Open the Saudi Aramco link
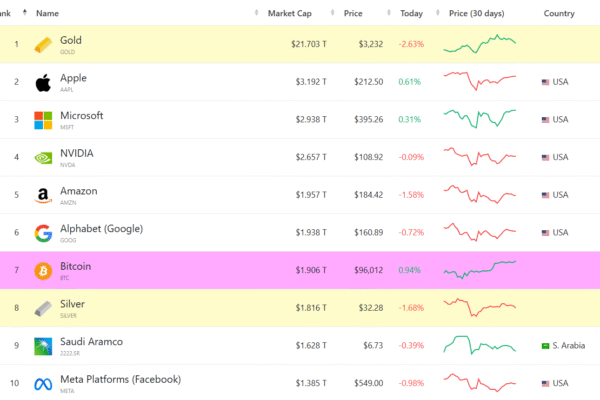This screenshot has height=400, width=600. [x=91, y=342]
